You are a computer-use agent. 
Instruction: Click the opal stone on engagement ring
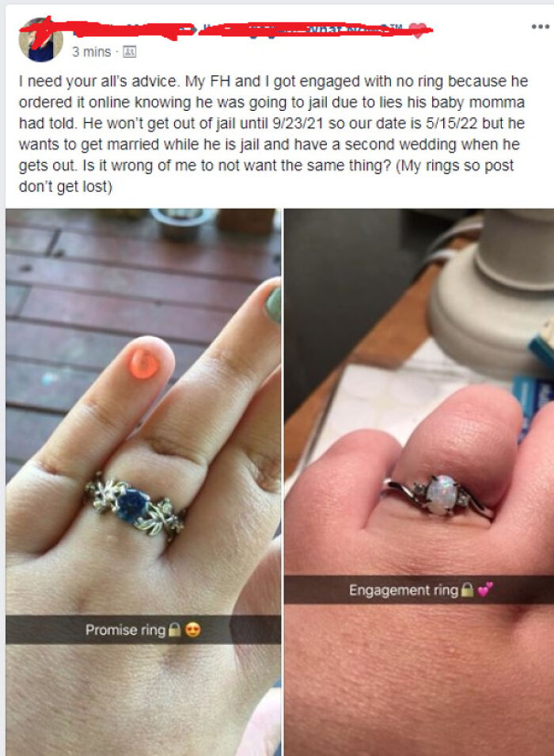[442, 494]
